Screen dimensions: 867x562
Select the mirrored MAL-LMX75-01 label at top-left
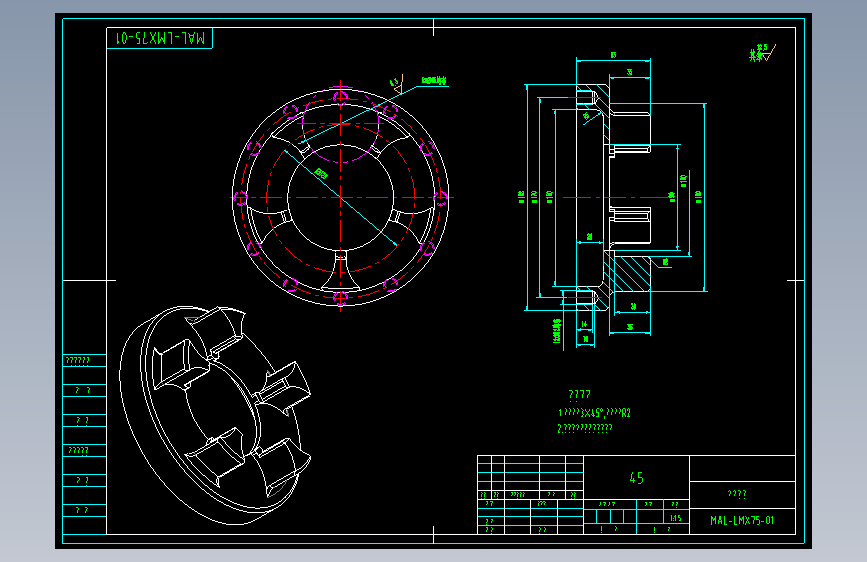click(x=160, y=38)
